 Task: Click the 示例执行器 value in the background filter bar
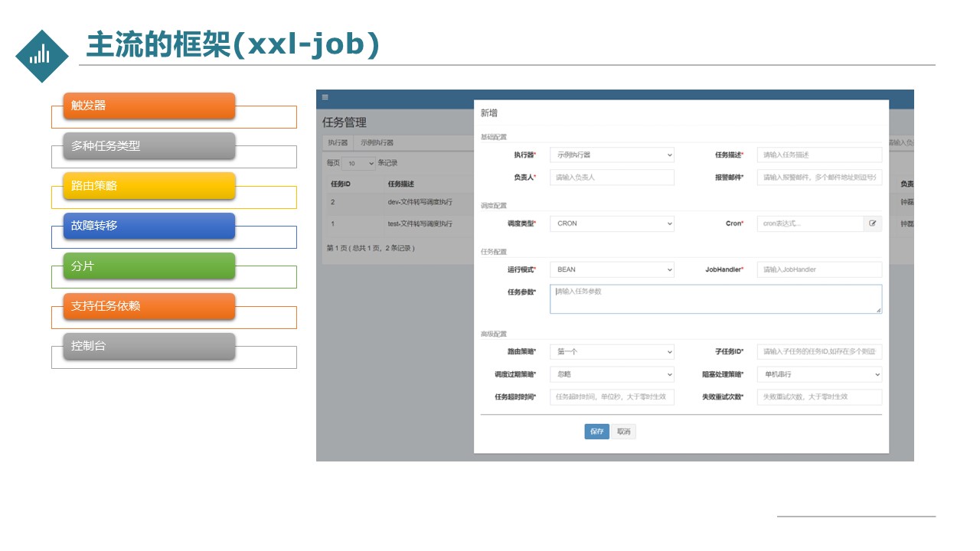[x=377, y=143]
